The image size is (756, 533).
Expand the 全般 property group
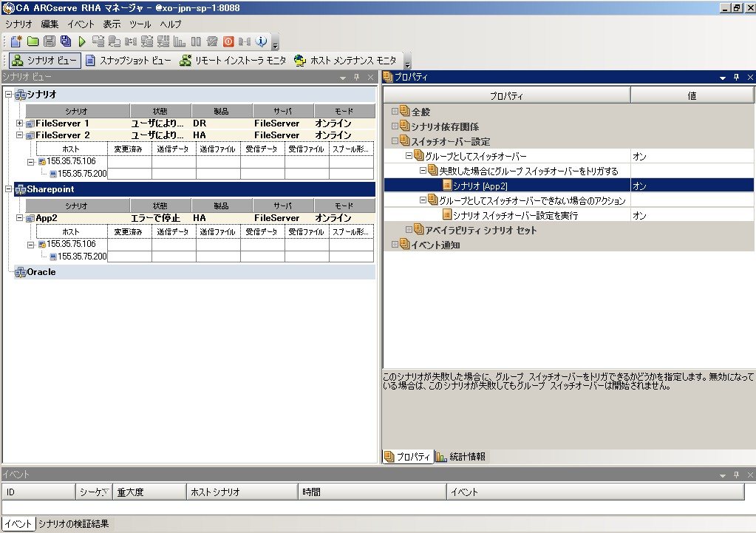pyautogui.click(x=395, y=112)
